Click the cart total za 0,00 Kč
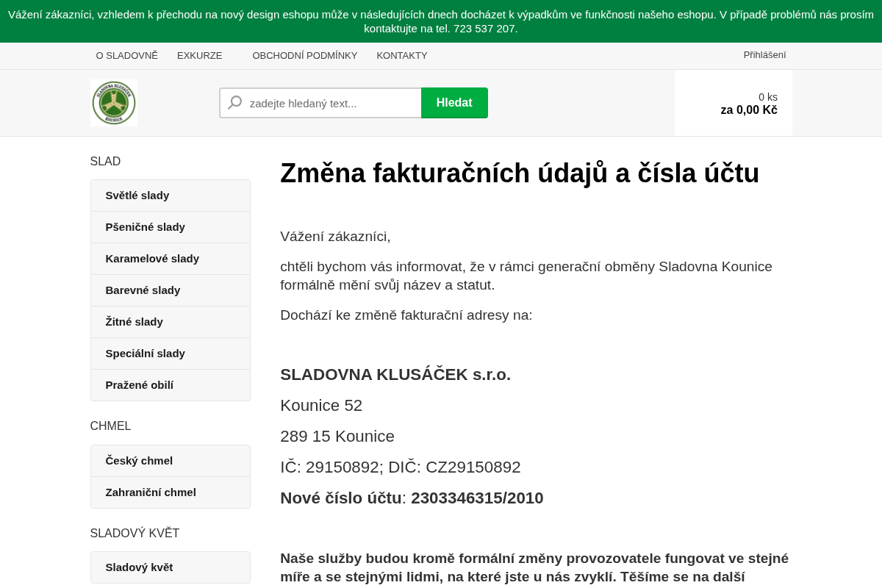Viewport: 882px width, 588px height. click(x=749, y=110)
